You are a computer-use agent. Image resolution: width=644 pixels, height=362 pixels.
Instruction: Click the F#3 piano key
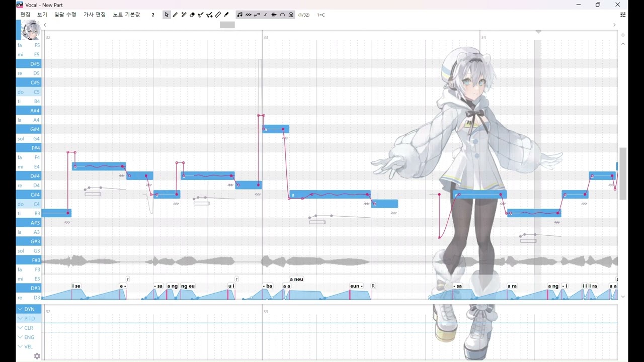point(29,260)
